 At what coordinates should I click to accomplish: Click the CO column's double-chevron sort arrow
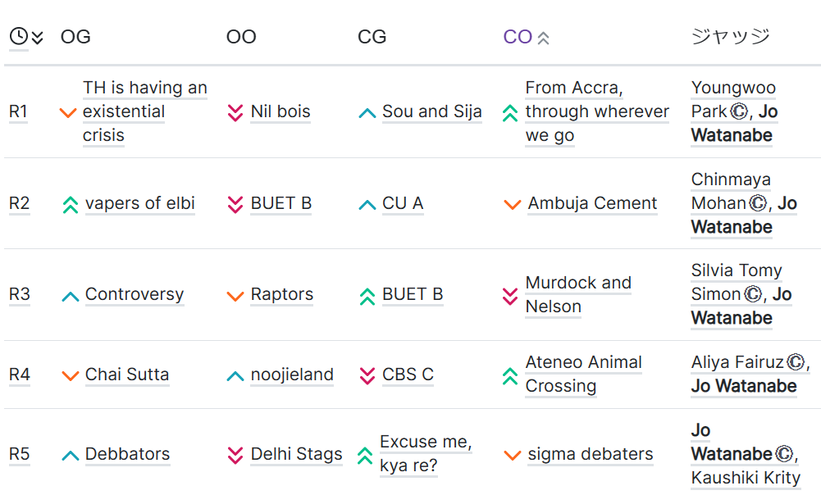pyautogui.click(x=544, y=39)
